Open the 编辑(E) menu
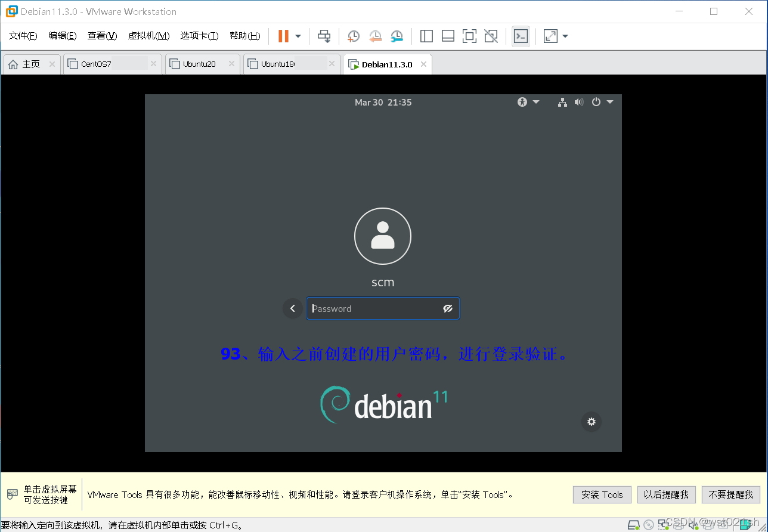The width and height of the screenshot is (768, 532). tap(63, 36)
